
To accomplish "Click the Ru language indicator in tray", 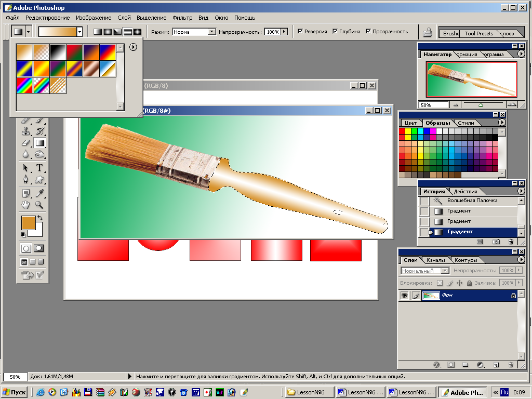I will (x=504, y=392).
